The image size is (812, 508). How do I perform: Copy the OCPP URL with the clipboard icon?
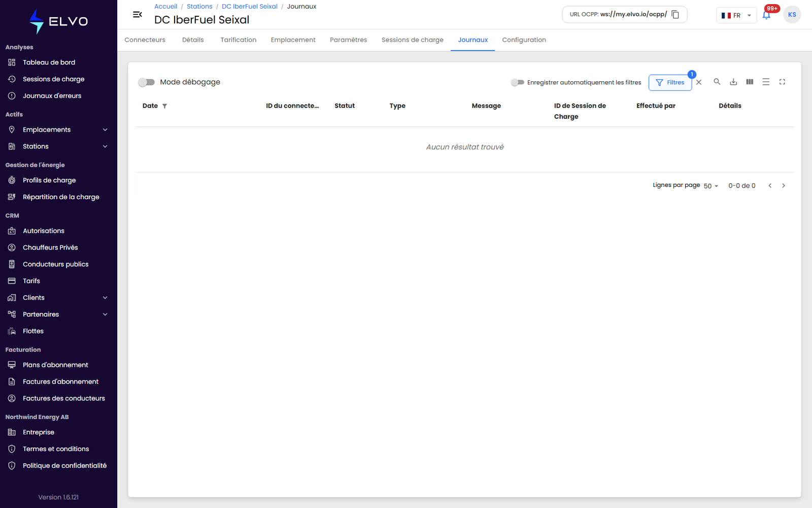coord(675,15)
